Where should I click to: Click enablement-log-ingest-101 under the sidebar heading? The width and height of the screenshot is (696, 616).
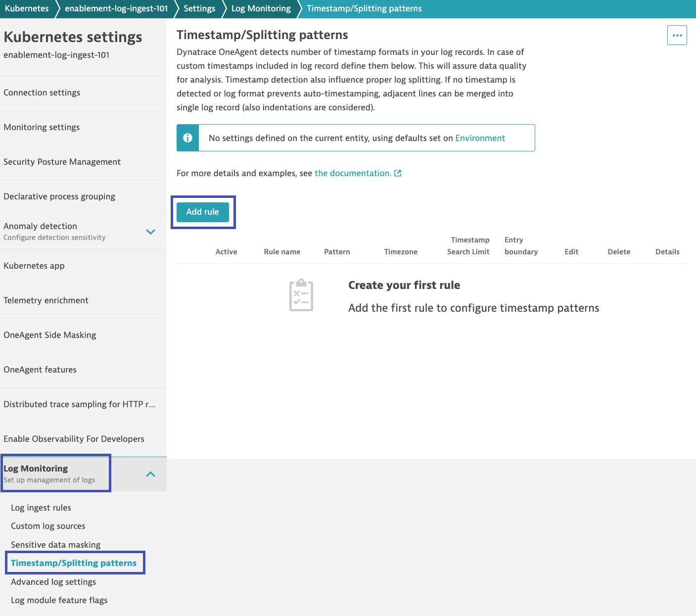coord(56,55)
